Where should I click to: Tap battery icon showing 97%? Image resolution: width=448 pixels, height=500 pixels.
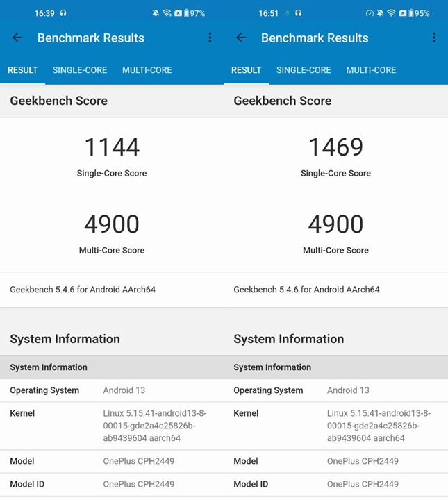pyautogui.click(x=186, y=13)
